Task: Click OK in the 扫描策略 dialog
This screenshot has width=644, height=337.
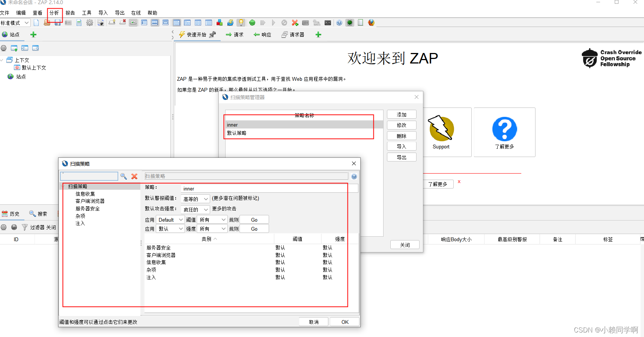Action: pyautogui.click(x=345, y=322)
